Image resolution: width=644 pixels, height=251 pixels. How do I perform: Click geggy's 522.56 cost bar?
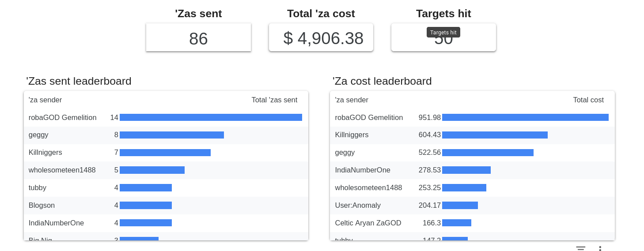[x=488, y=153]
